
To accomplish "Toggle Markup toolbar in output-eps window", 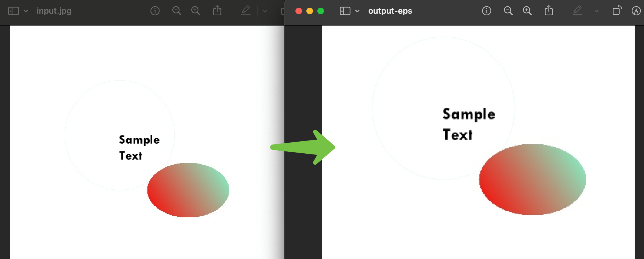I will pyautogui.click(x=636, y=11).
